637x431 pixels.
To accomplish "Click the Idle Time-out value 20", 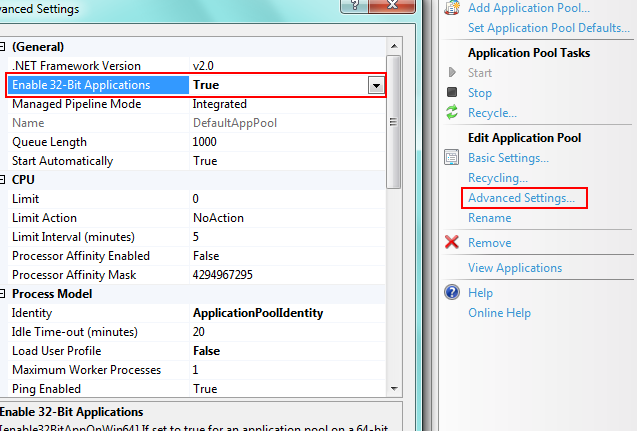I will 199,332.
